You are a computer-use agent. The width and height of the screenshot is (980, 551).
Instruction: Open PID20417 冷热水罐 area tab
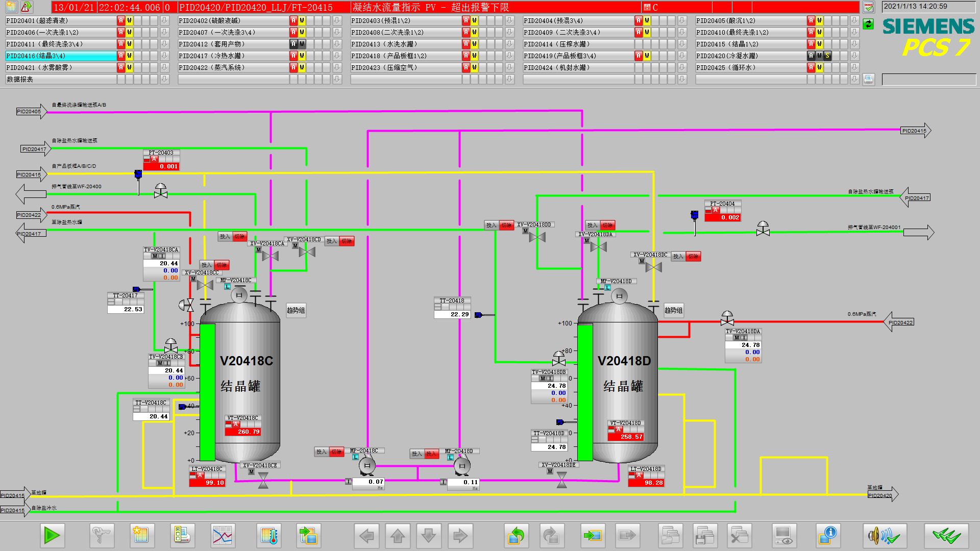[x=233, y=56]
